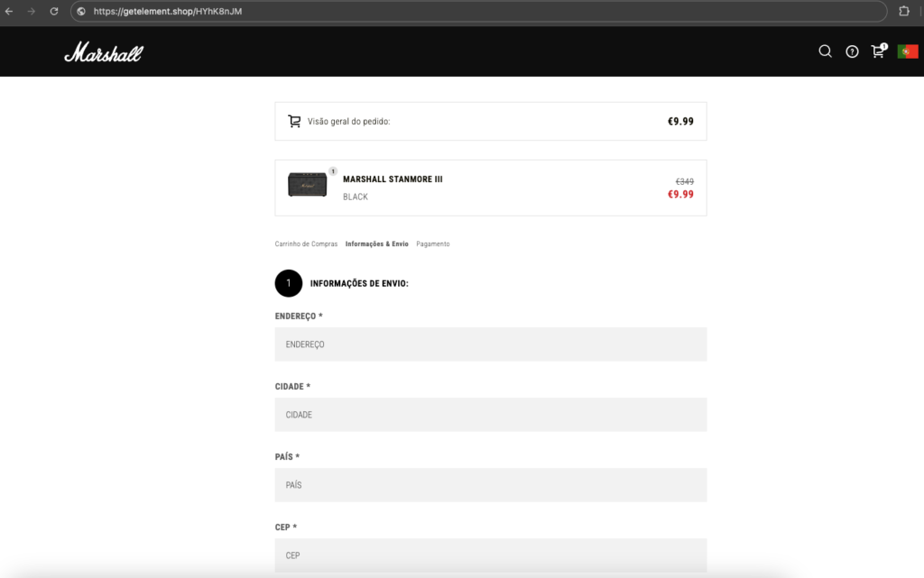Screen dimensions: 924x578
Task: Focus the CIDADE input field
Action: click(490, 415)
